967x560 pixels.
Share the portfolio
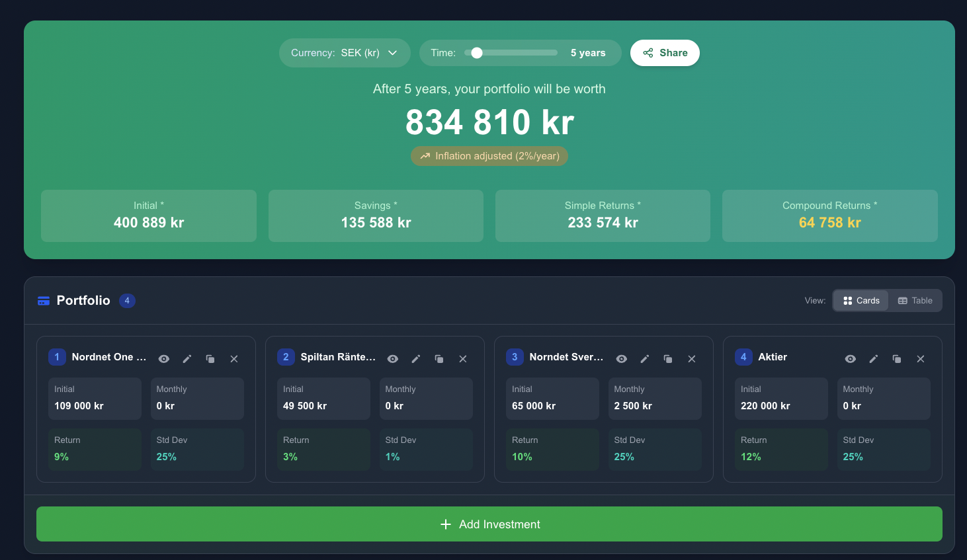click(664, 52)
